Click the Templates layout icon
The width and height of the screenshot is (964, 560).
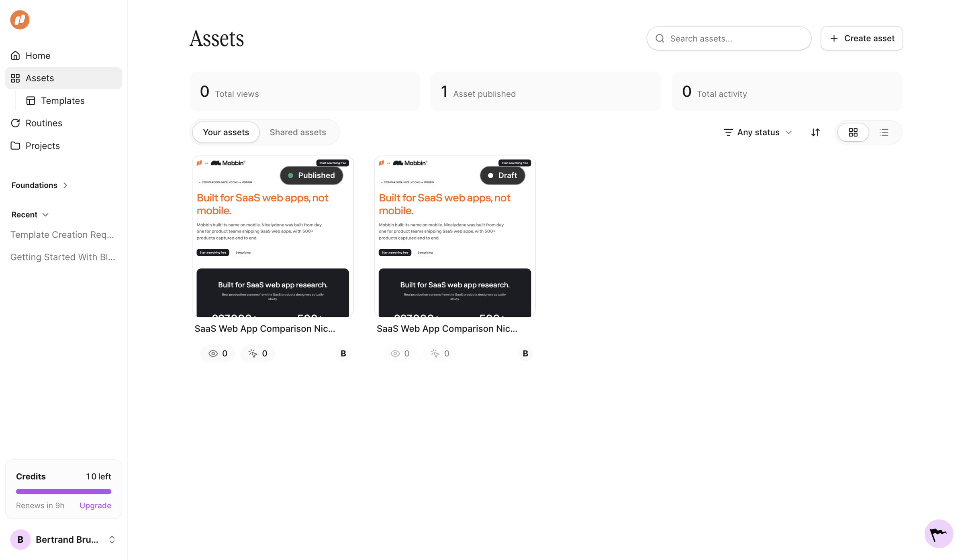[x=31, y=101]
